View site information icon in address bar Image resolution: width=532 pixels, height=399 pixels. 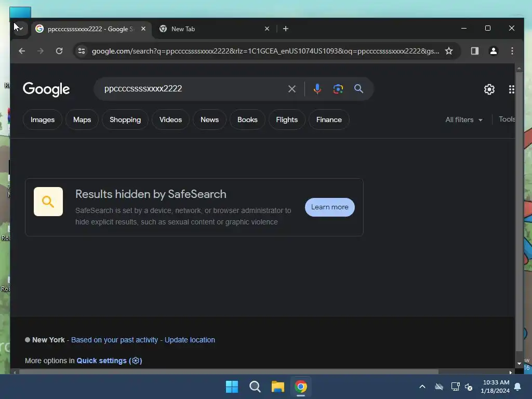[82, 51]
